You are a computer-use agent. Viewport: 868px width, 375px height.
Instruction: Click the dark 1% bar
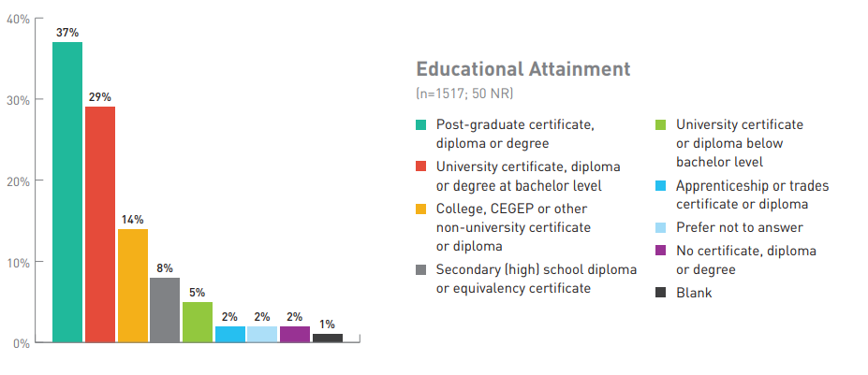pos(328,338)
